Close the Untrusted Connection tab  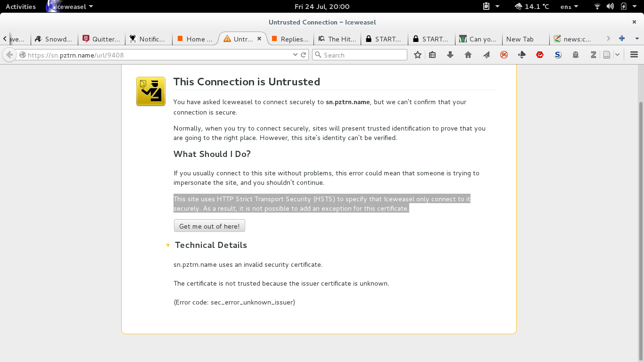(259, 39)
